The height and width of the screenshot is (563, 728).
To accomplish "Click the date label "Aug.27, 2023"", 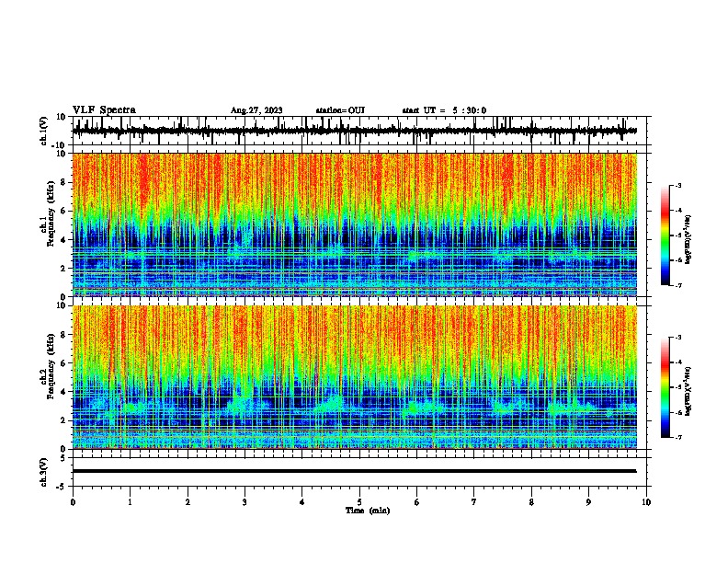I will 256,110.
